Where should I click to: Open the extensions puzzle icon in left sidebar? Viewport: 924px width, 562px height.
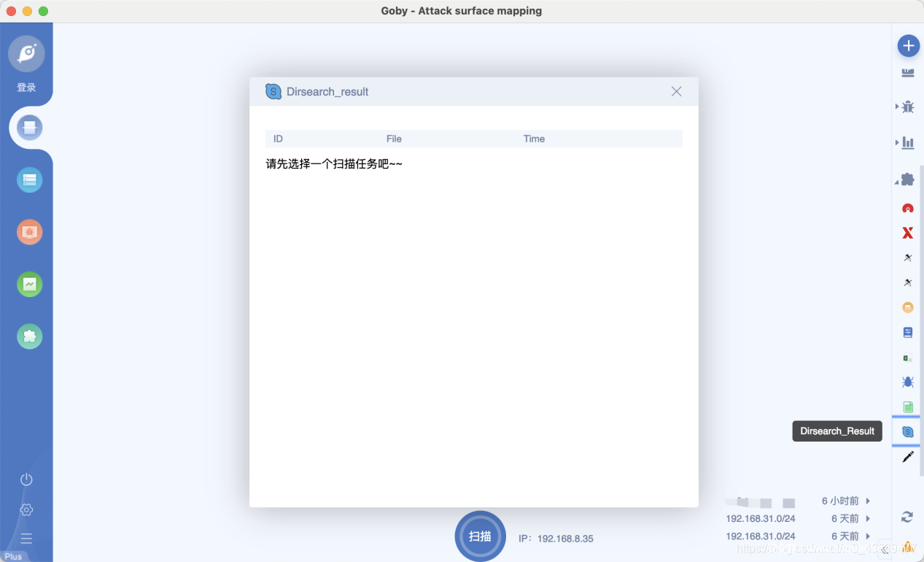30,336
